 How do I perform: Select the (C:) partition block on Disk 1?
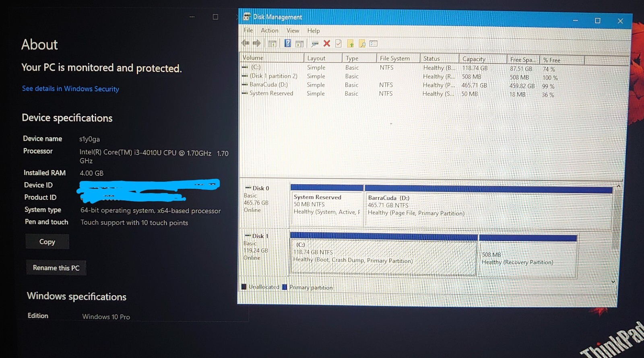pos(384,254)
